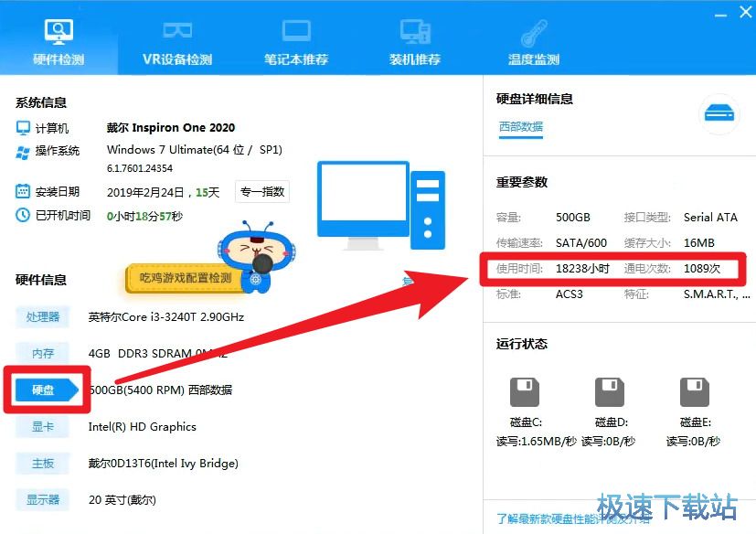Viewport: 756px width, 534px height.
Task: Select the 主板 motherboard category
Action: [x=42, y=464]
